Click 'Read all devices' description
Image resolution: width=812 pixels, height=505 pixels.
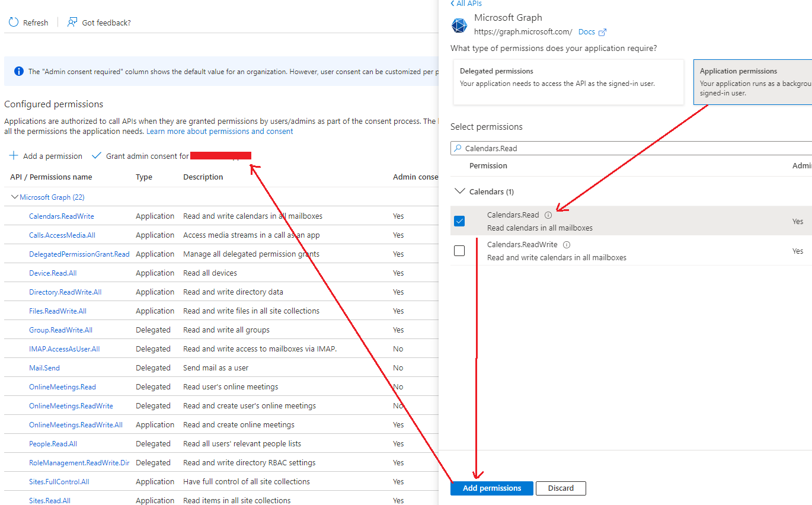(210, 273)
